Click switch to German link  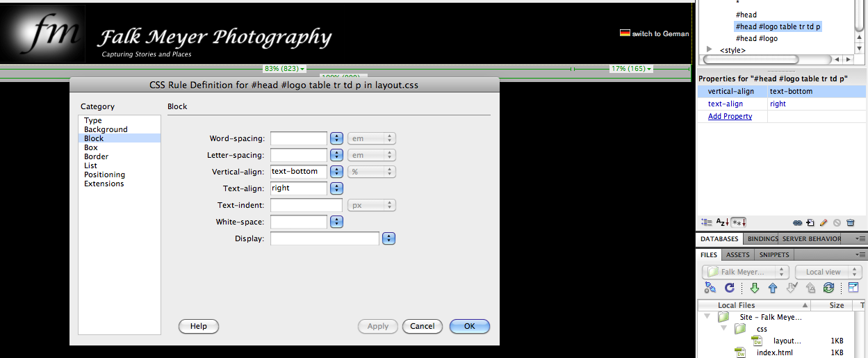(x=660, y=33)
